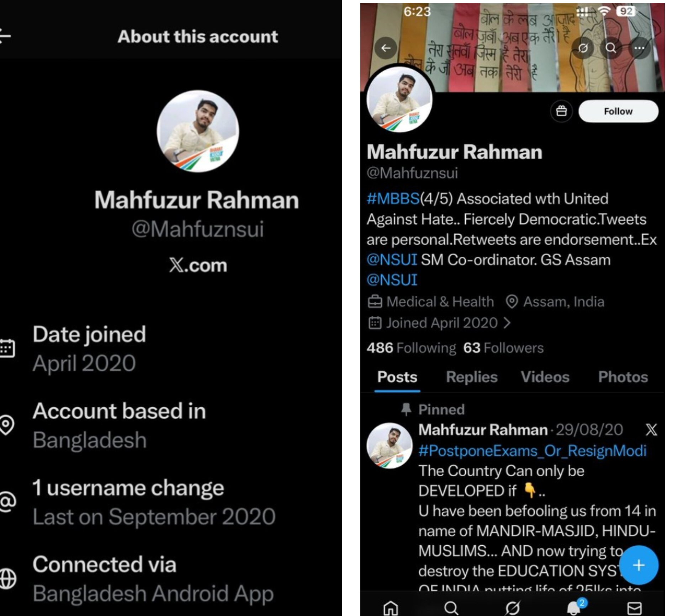Open Home in bottom navigation

coord(390,607)
